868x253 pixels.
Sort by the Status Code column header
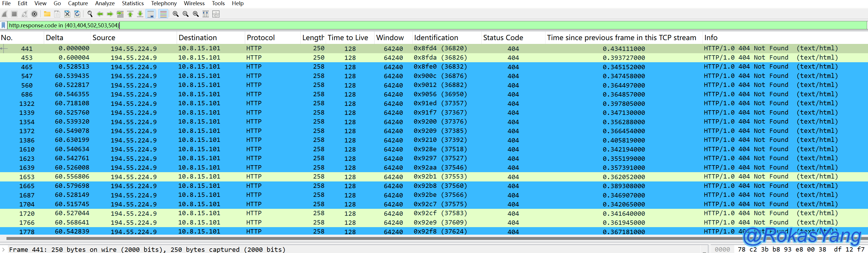503,38
